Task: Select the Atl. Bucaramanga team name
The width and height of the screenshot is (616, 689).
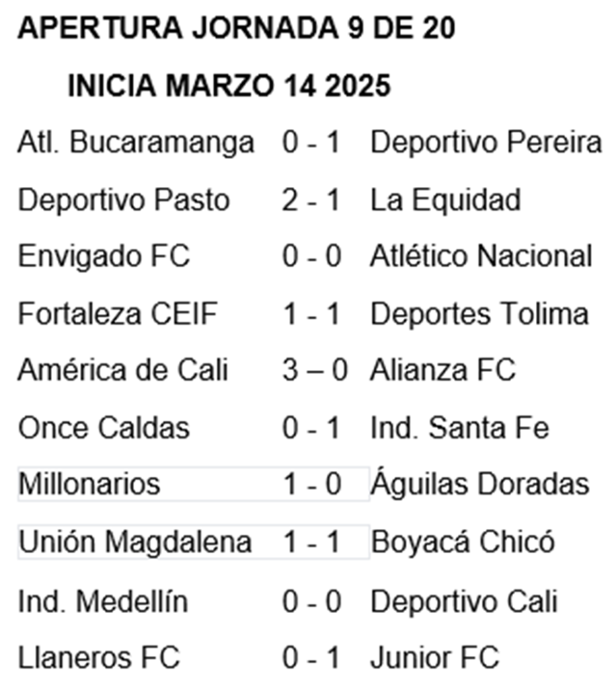Action: click(136, 143)
